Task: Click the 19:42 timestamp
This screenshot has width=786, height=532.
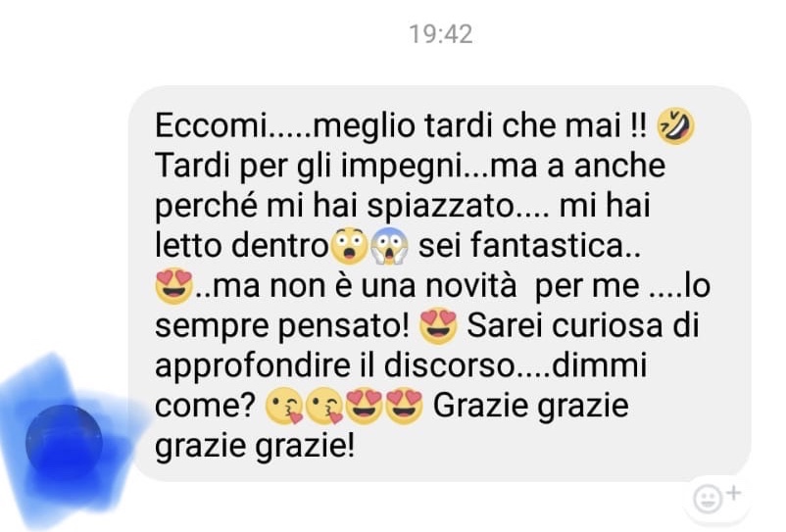Action: point(441,34)
